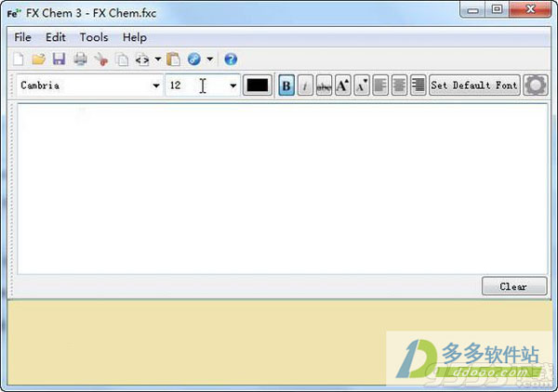
Task: Expand the globe icon dropdown arrow
Action: (209, 59)
